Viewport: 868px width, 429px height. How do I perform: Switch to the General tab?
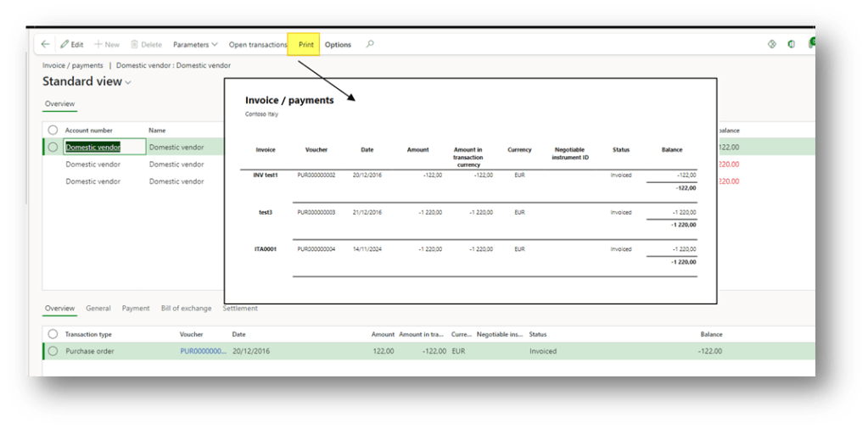tap(98, 309)
